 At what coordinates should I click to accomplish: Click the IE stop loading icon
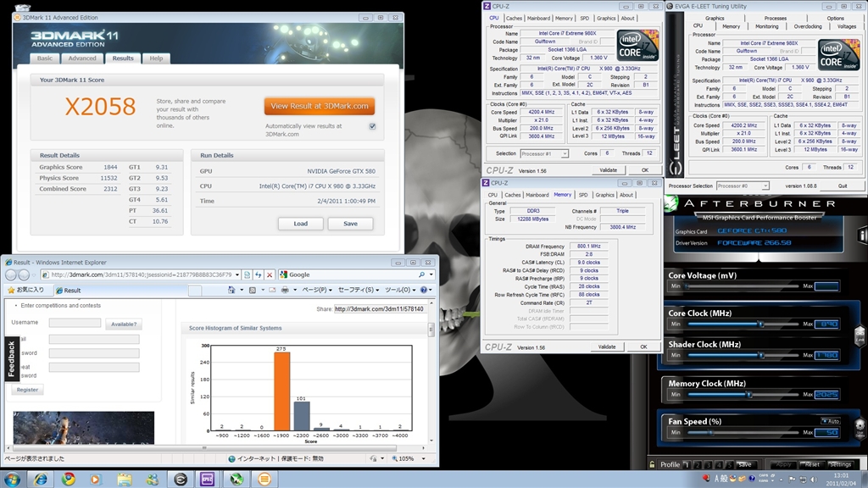tap(270, 274)
